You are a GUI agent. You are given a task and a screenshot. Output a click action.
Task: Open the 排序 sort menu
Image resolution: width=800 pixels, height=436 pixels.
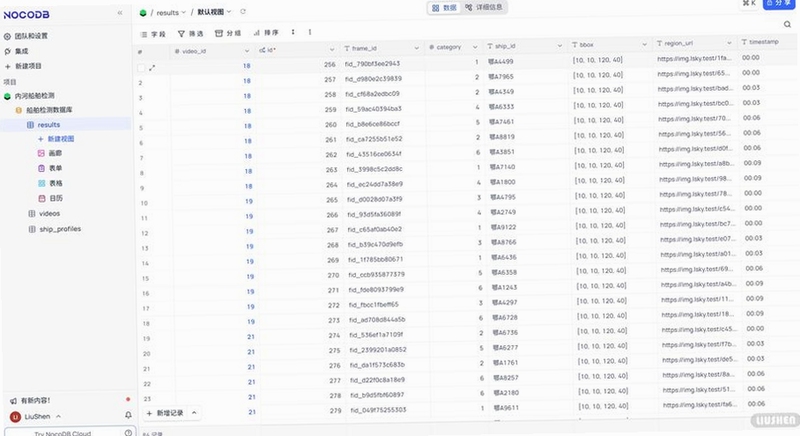coord(266,33)
